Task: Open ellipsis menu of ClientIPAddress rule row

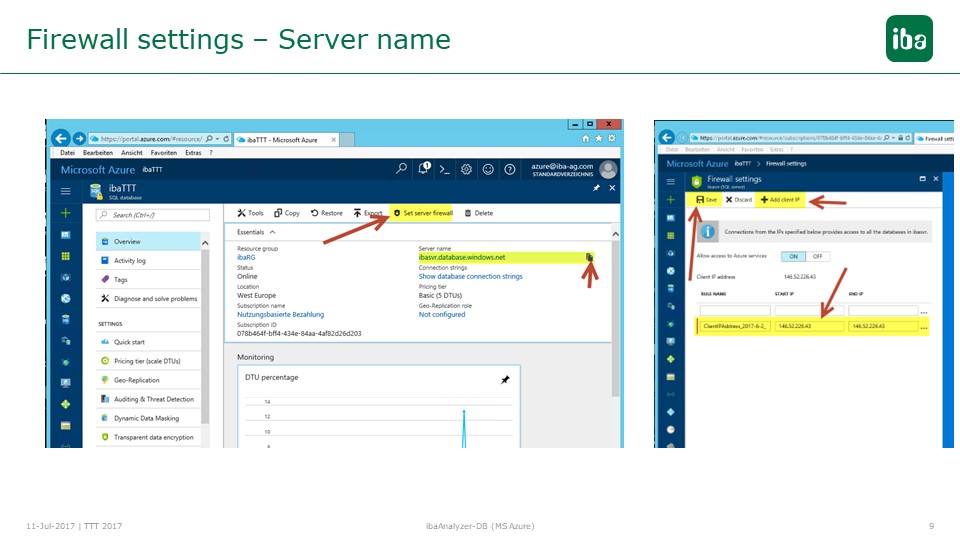Action: coord(924,328)
